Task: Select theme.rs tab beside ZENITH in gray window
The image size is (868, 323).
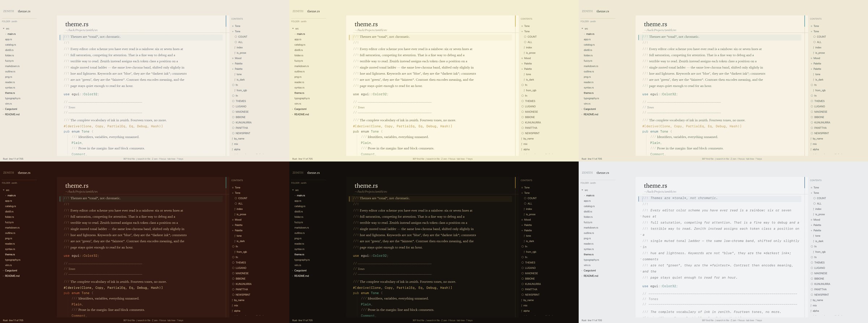Action: (603, 173)
